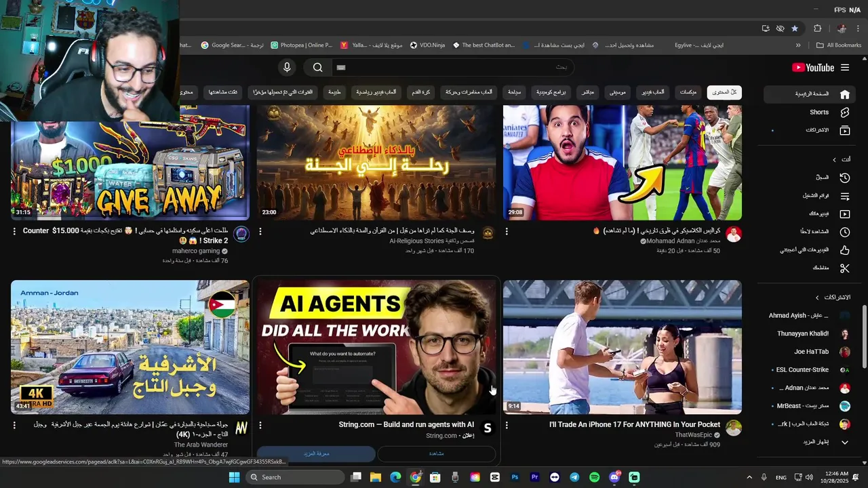Image resolution: width=868 pixels, height=488 pixels.
Task: Open the maherco gaming channel avatar
Action: 241,235
